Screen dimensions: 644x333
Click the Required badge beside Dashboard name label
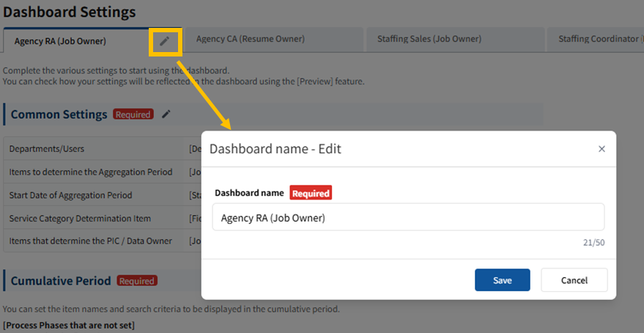pos(311,193)
